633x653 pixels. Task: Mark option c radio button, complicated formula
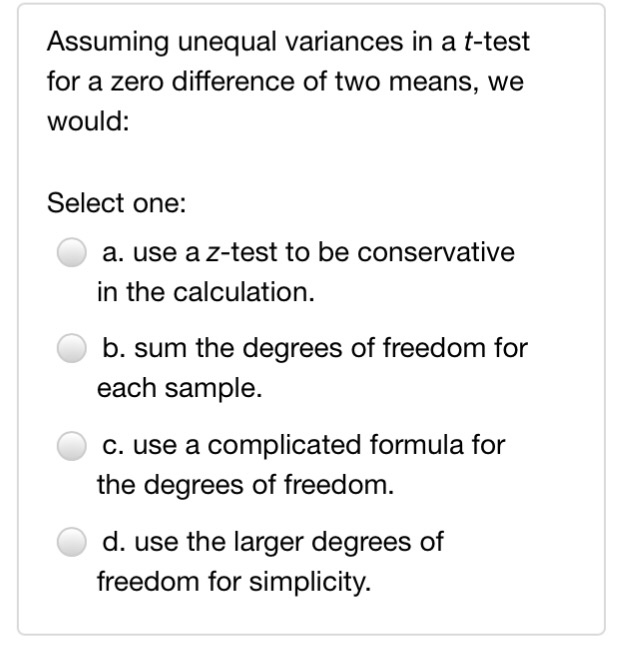click(x=72, y=446)
